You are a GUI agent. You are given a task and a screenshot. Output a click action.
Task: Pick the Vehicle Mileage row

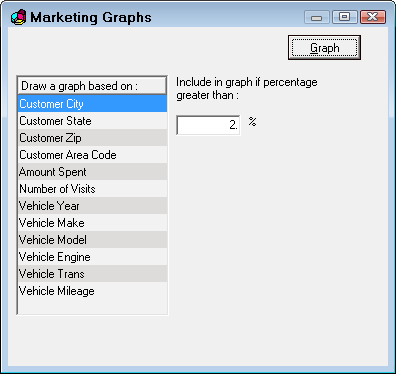[92, 291]
